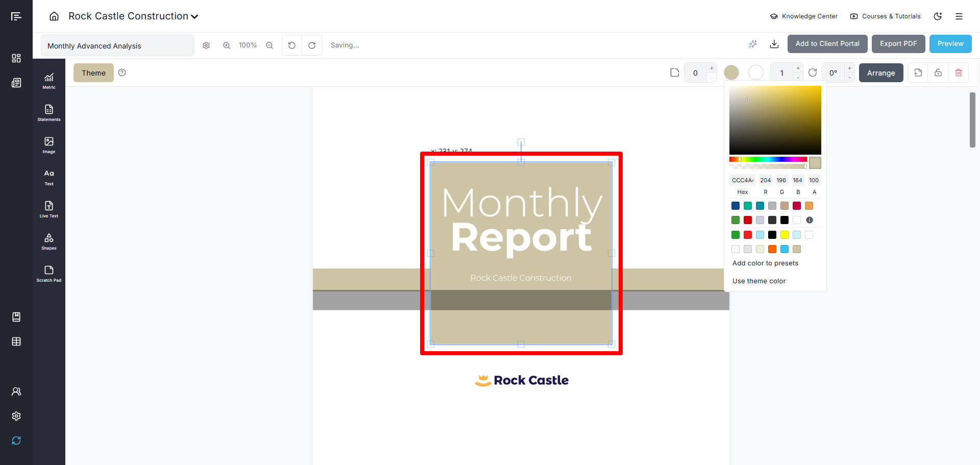Image resolution: width=980 pixels, height=465 pixels.
Task: Increase the corner radius value
Action: point(712,68)
